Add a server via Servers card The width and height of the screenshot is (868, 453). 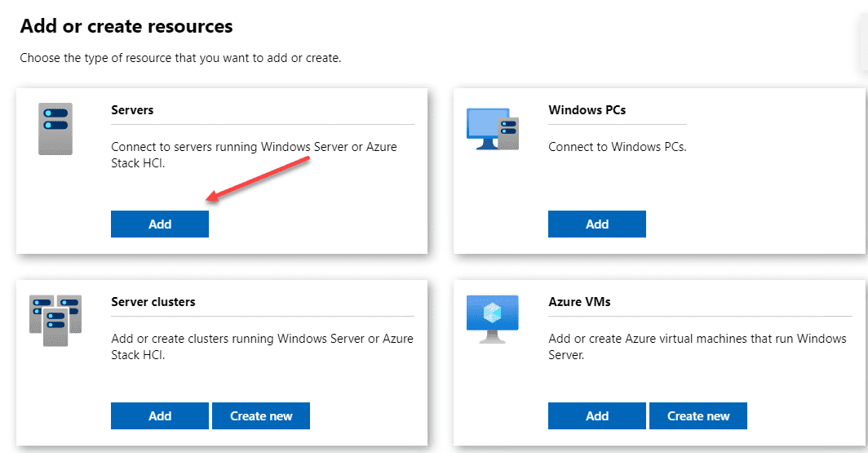(160, 224)
